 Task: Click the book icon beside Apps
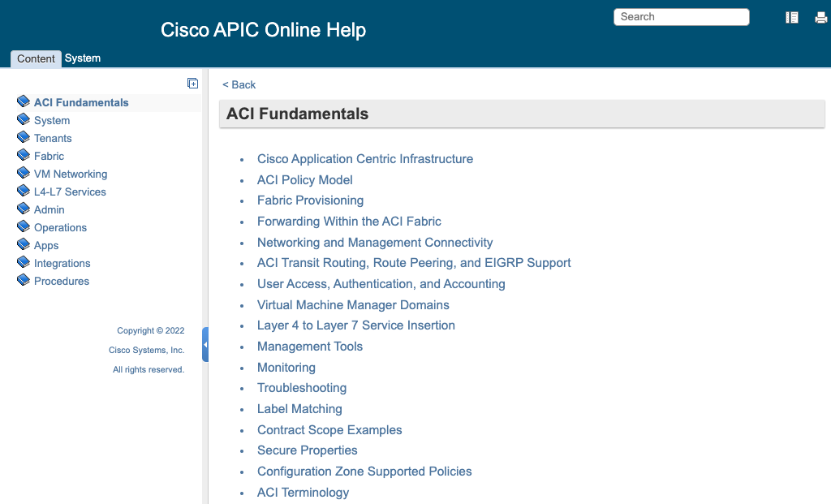pyautogui.click(x=24, y=244)
